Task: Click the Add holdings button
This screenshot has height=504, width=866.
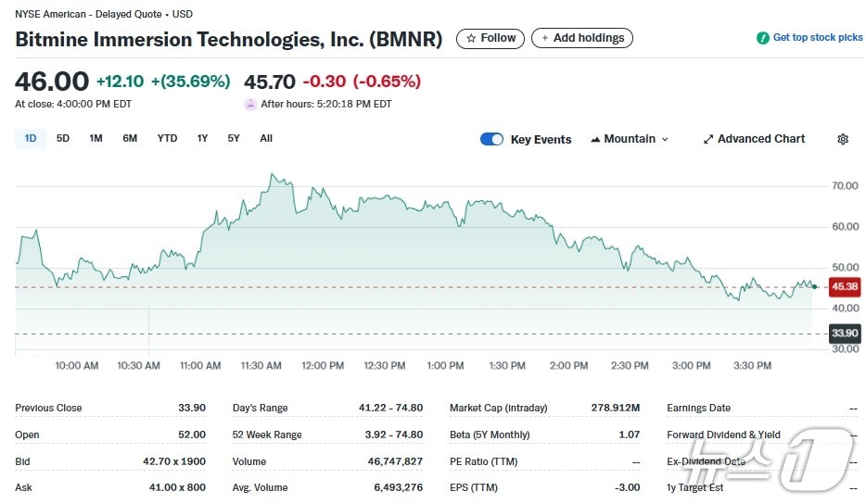Action: pos(582,38)
